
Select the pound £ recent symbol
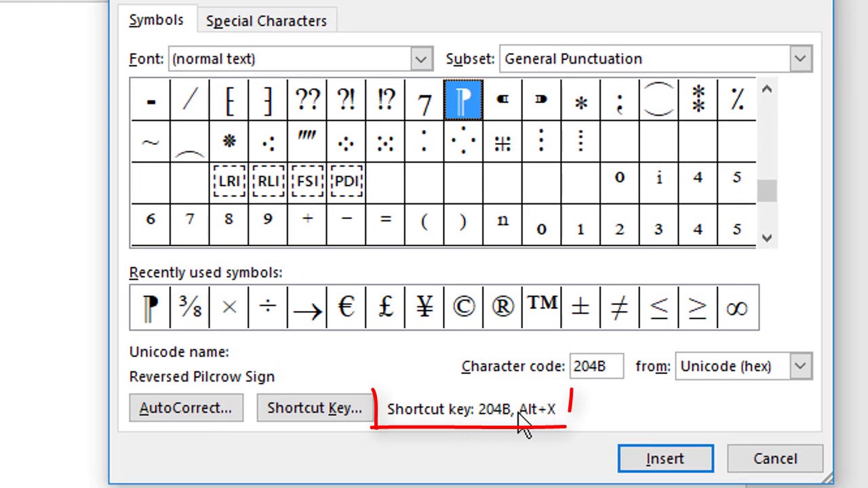click(385, 308)
